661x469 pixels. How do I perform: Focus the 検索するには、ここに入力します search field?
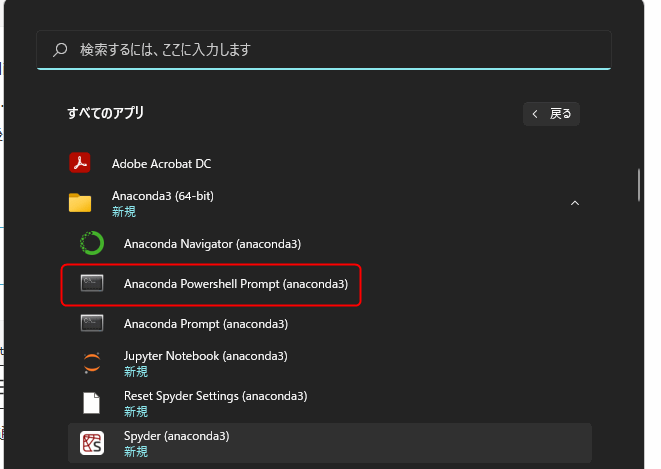324,50
